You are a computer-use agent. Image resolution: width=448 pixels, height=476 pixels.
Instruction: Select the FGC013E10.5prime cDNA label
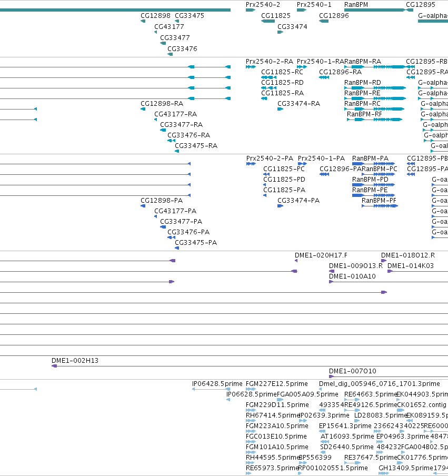[x=276, y=436]
